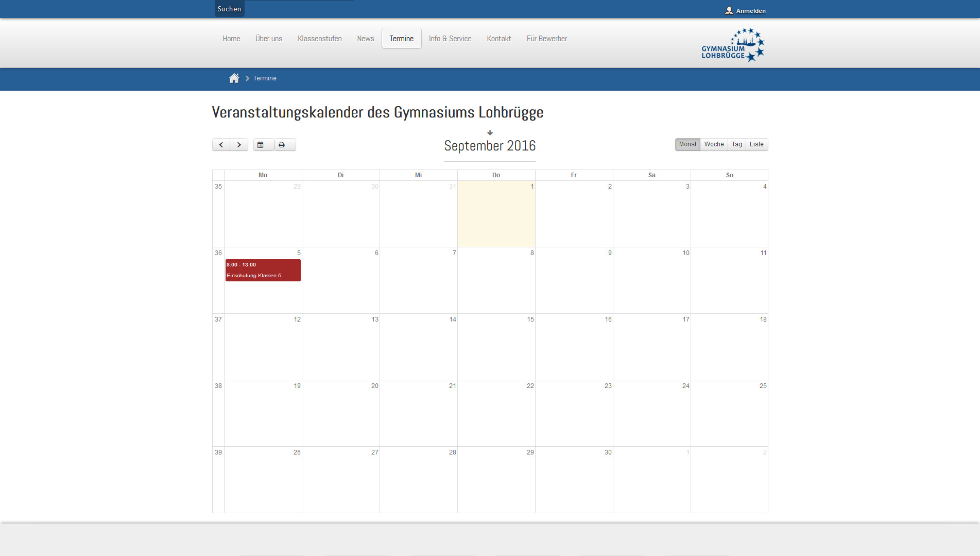Go to the previous month with the left arrow
980x556 pixels.
221,145
